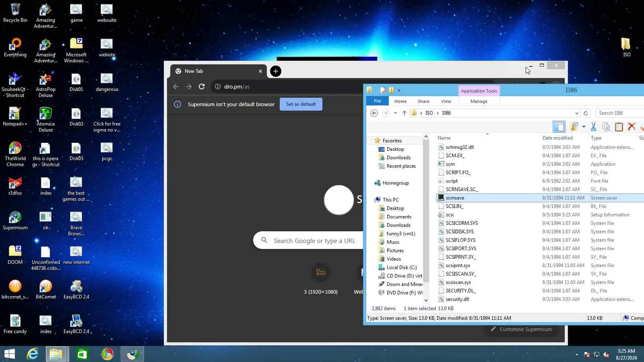The width and height of the screenshot is (644, 362).
Task: Click the volume icon in the system tray
Action: tap(606, 354)
